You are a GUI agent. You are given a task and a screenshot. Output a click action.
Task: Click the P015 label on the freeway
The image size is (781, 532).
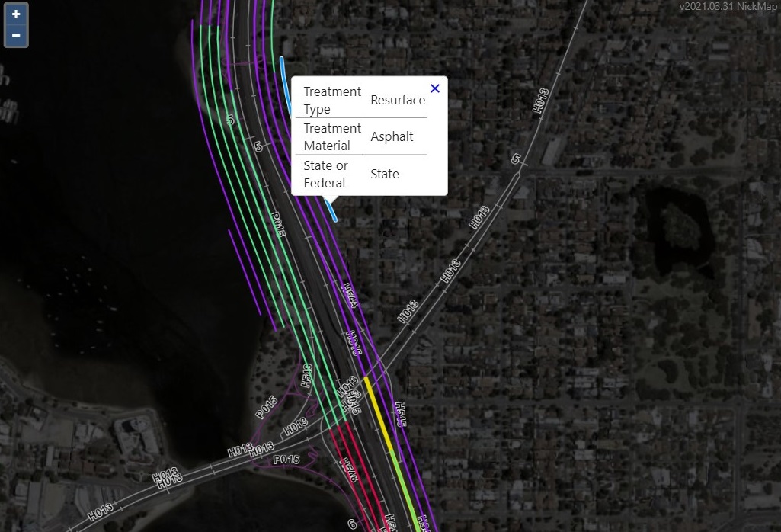(x=277, y=224)
